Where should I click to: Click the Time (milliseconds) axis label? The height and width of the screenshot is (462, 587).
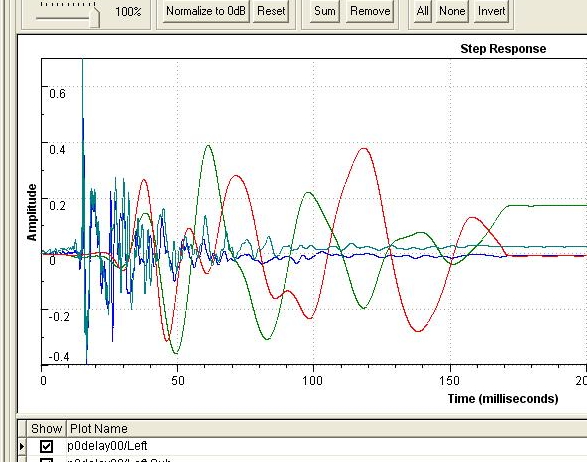pyautogui.click(x=503, y=399)
